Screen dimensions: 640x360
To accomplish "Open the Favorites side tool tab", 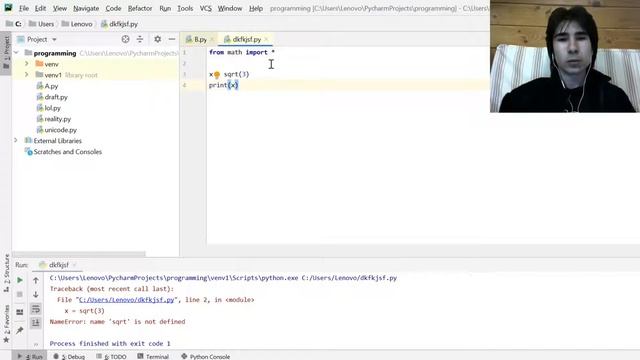I will [x=6, y=324].
